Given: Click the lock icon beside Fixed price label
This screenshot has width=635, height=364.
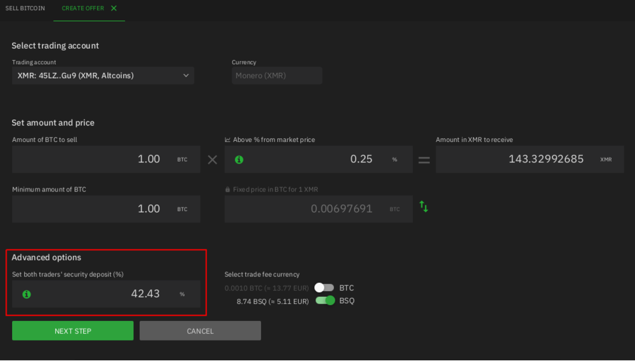Looking at the screenshot, I should (227, 190).
